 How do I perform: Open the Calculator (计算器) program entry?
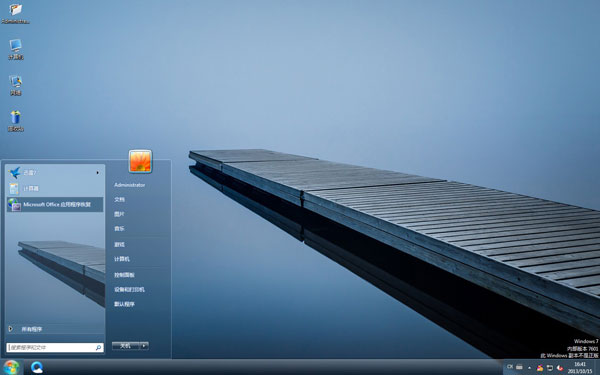pyautogui.click(x=55, y=189)
